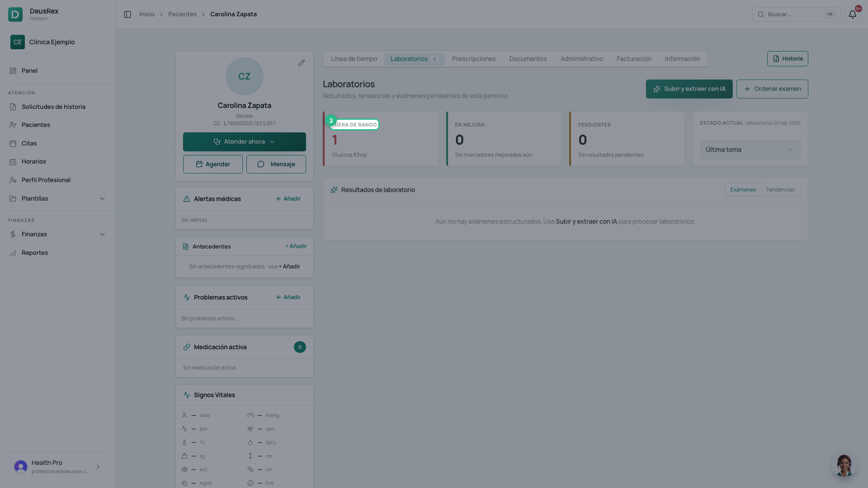Screen dimensions: 868x488
Task: Open Citas in sidebar
Action: pos(57,143)
